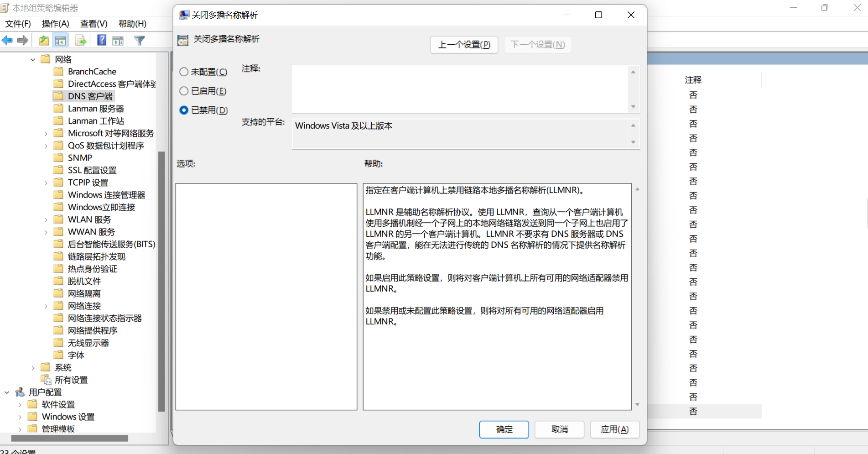Expand the 软件设置 node

pyautogui.click(x=20, y=405)
